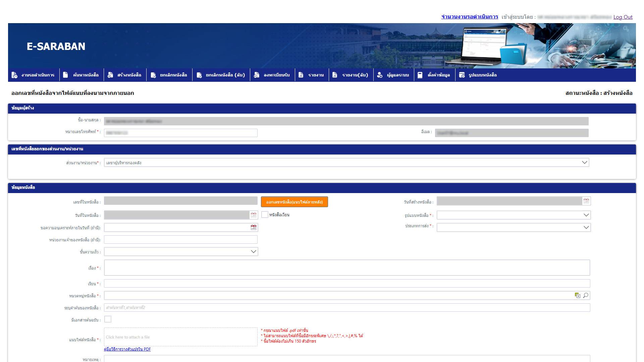The height and width of the screenshot is (362, 644).
Task: Open the รูปแบบหนังสือ dropdown in the form
Action: tap(586, 215)
